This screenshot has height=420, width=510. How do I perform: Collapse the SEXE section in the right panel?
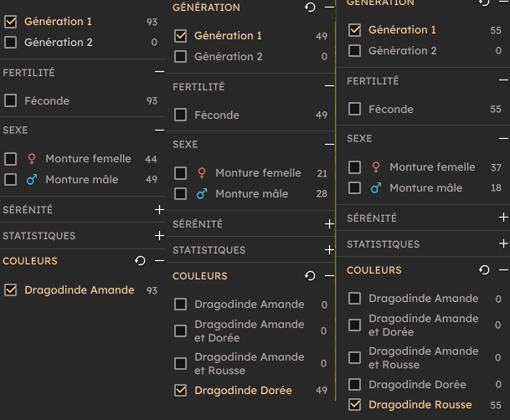(x=503, y=139)
